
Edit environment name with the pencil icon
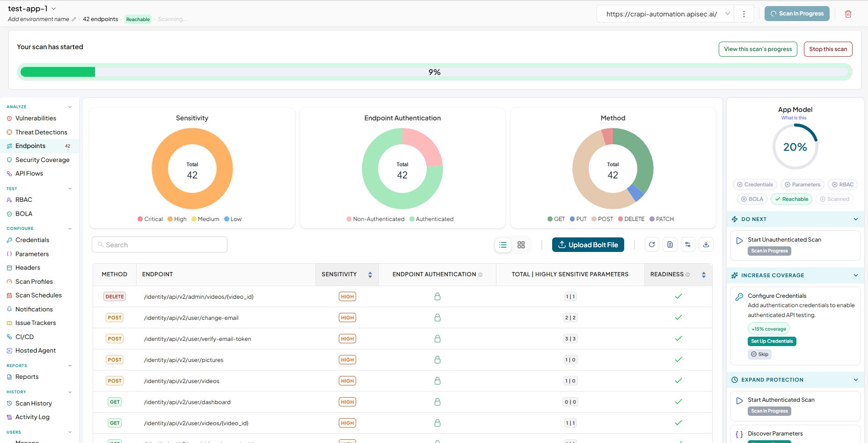pos(74,19)
